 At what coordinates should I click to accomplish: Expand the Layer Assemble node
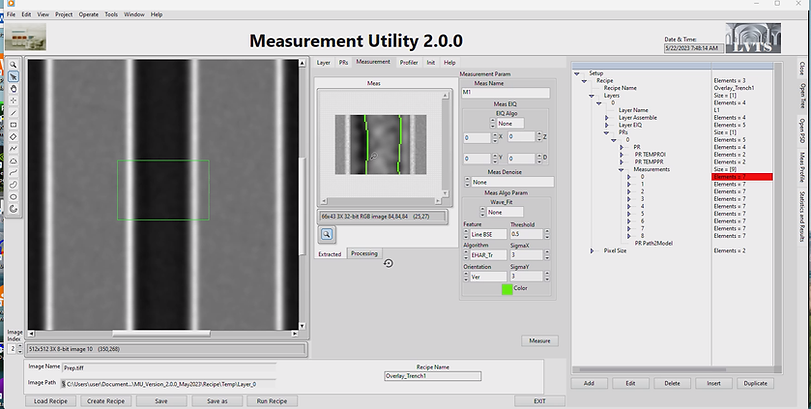click(607, 118)
